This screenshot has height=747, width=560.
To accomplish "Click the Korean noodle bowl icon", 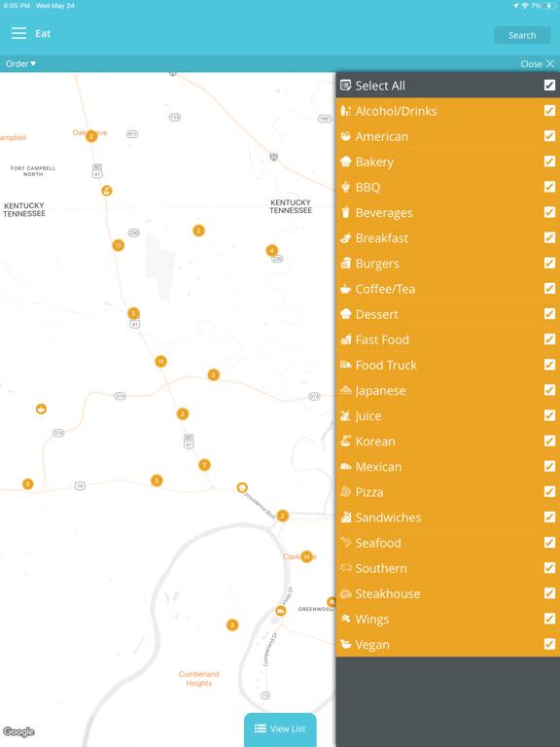I will [346, 442].
